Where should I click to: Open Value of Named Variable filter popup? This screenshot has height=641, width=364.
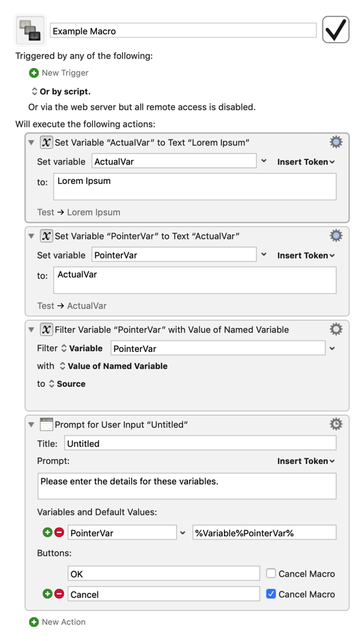(113, 366)
